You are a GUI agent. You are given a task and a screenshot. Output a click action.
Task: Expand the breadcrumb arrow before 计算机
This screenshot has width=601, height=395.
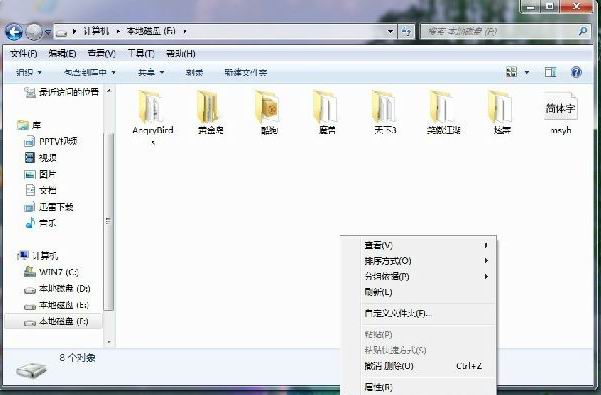pos(75,31)
